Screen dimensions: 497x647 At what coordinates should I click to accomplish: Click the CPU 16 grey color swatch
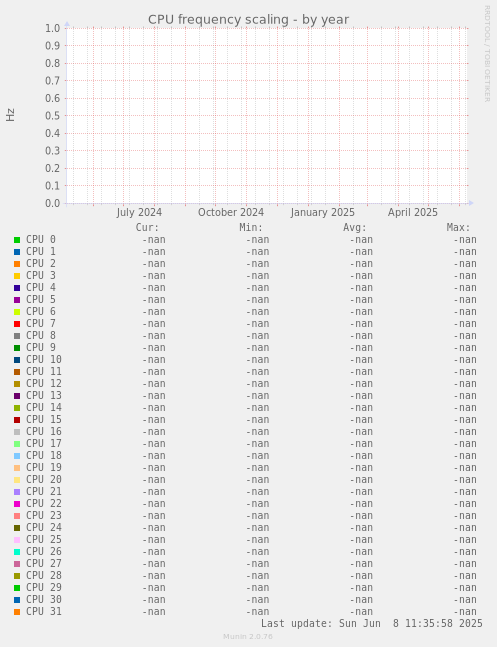[17, 432]
